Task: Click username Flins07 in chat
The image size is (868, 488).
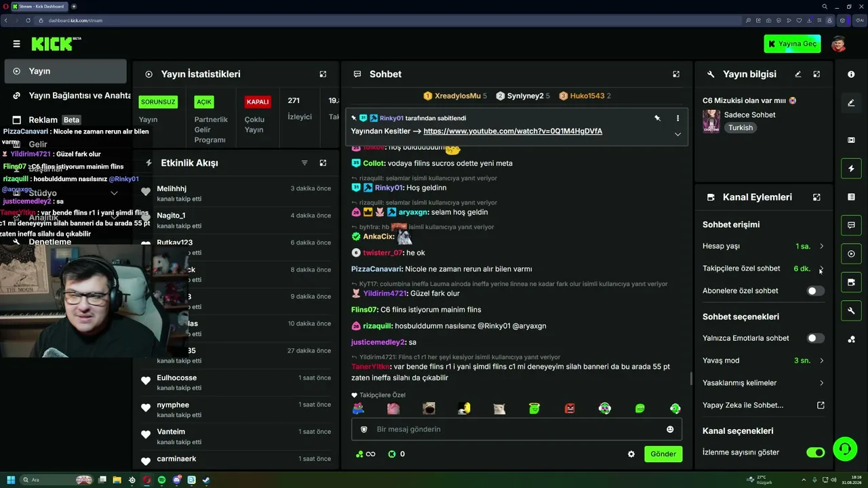Action: point(363,310)
